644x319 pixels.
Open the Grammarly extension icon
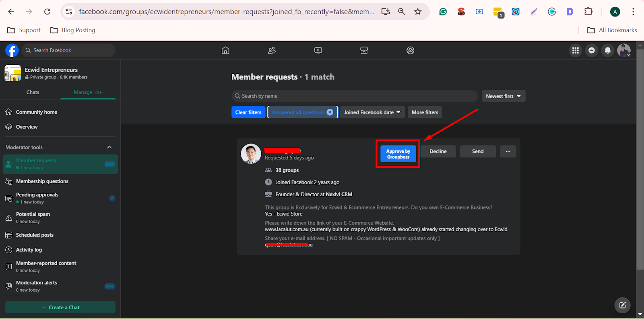pos(443,12)
